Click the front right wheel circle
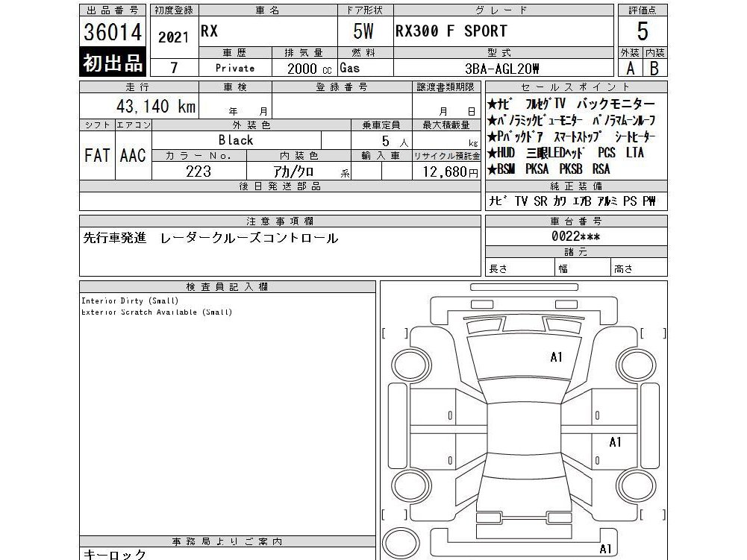This screenshot has width=747, height=560. tap(636, 365)
